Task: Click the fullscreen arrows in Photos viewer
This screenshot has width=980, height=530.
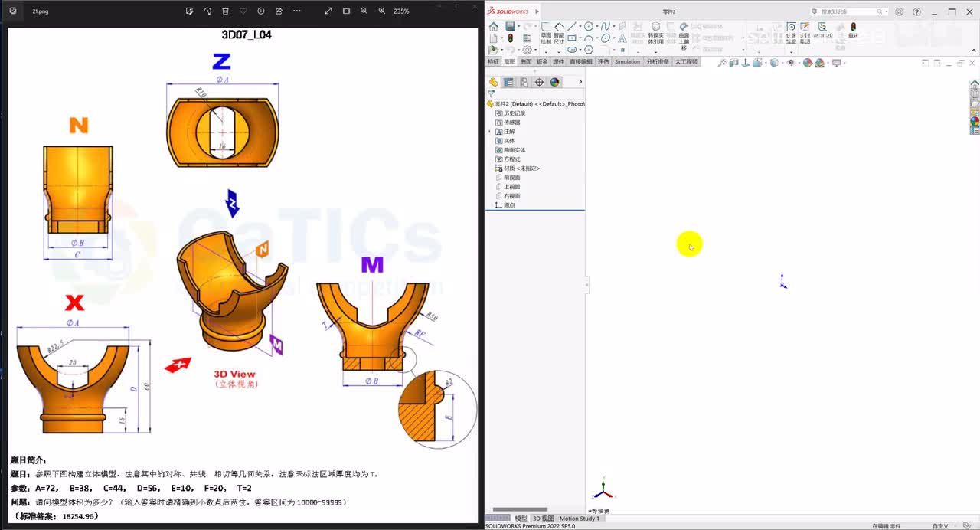Action: 328,11
